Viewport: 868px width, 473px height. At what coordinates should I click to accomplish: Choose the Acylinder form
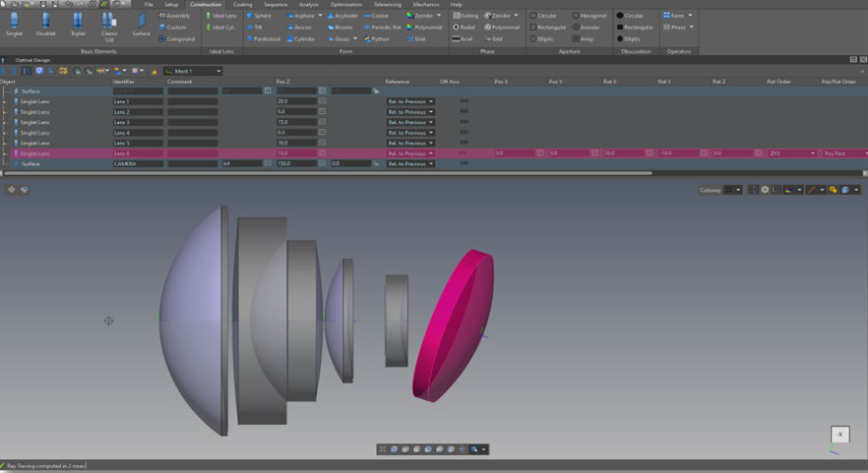pos(342,16)
